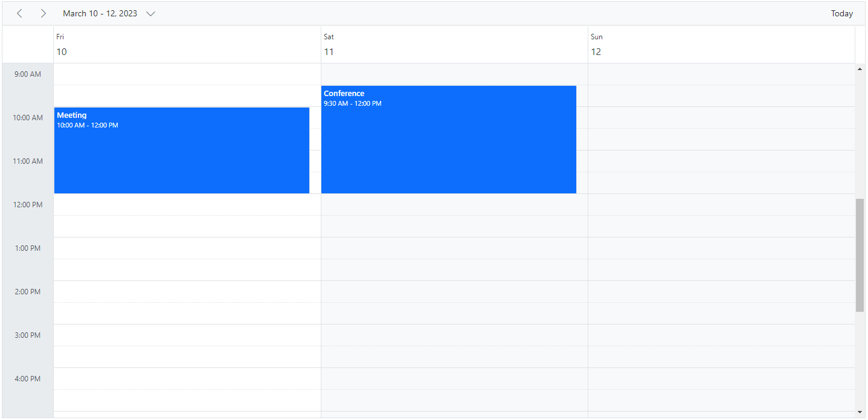Select Sat 11 date header

click(454, 45)
